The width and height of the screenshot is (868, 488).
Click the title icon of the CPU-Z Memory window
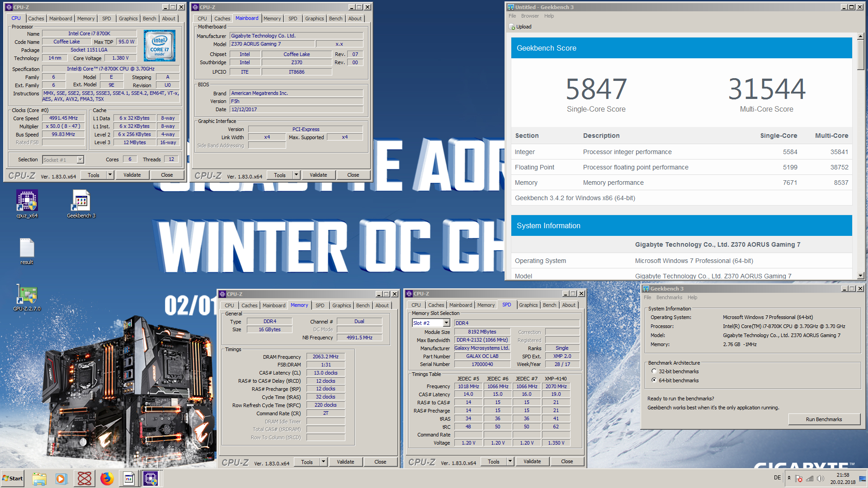tap(222, 294)
